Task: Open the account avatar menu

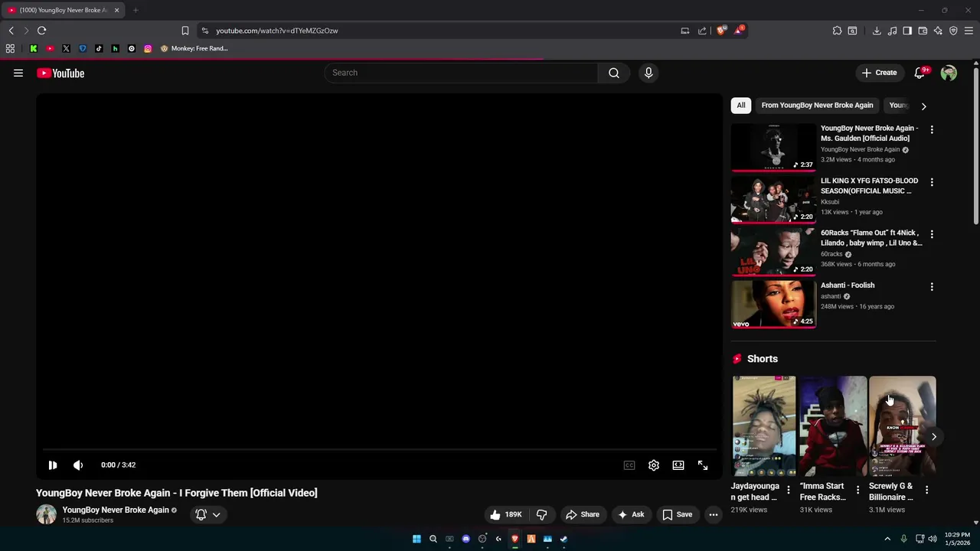Action: pos(949,73)
